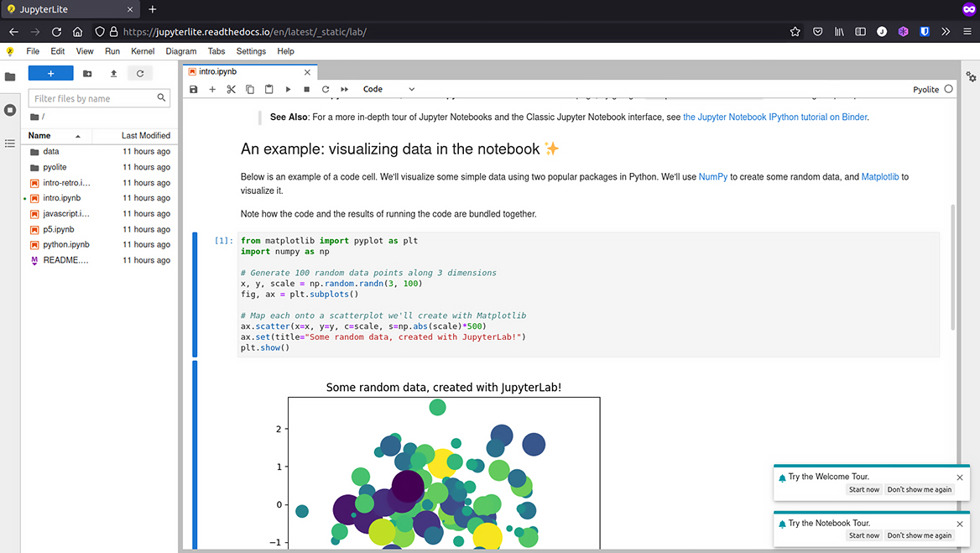Open the Jupyter Notebook IPython tutorial link
This screenshot has height=553, width=980.
[x=775, y=117]
